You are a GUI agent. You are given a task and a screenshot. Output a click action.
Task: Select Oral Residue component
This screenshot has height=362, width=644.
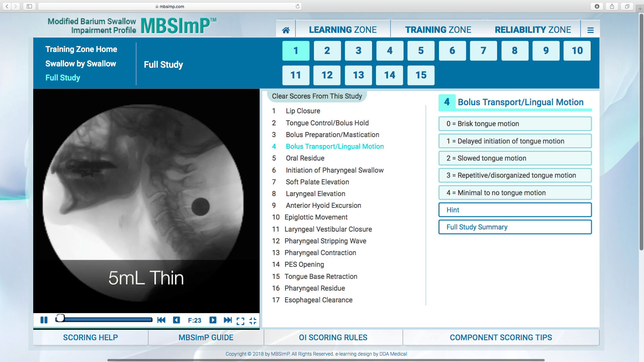[305, 158]
